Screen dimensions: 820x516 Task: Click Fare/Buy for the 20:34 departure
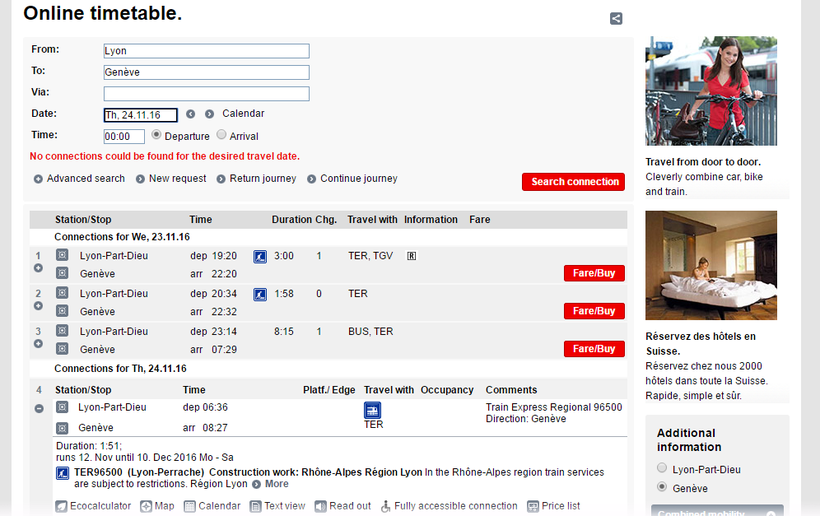(x=594, y=311)
